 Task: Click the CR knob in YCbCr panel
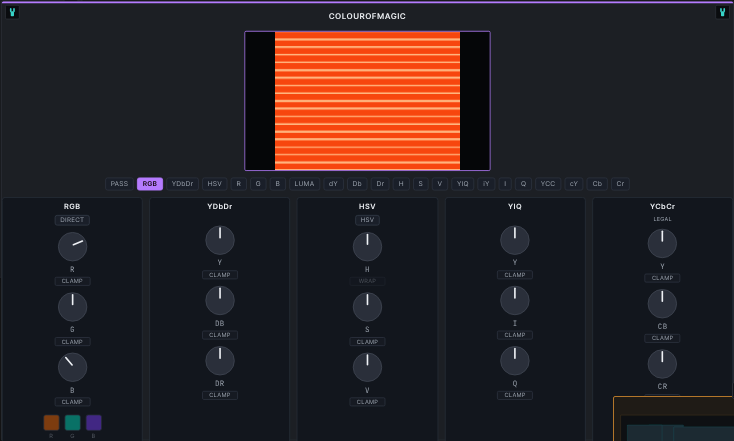coord(662,364)
